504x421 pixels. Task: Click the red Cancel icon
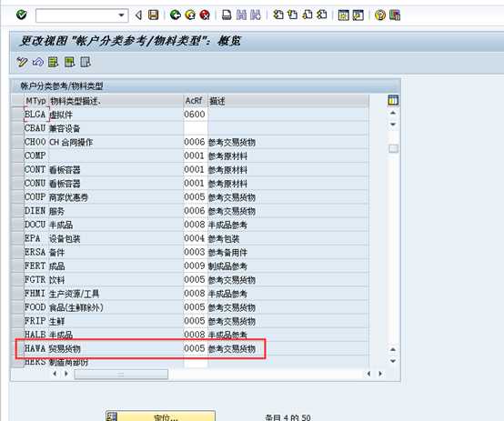pos(205,15)
